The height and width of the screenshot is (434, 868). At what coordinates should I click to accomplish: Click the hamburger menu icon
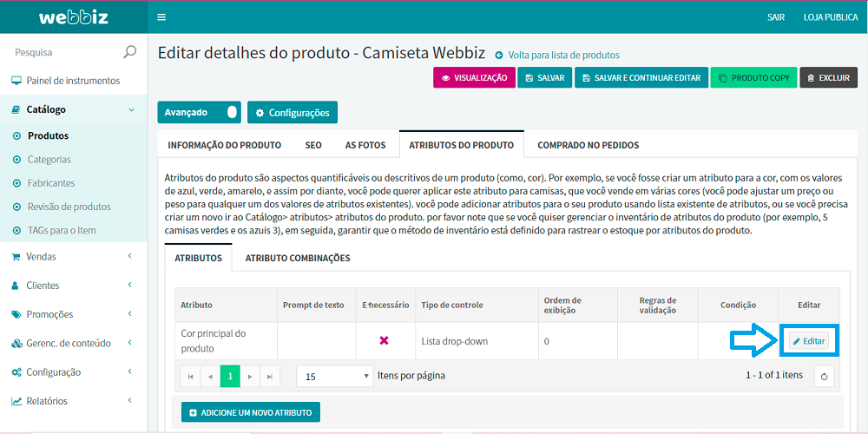pyautogui.click(x=161, y=17)
